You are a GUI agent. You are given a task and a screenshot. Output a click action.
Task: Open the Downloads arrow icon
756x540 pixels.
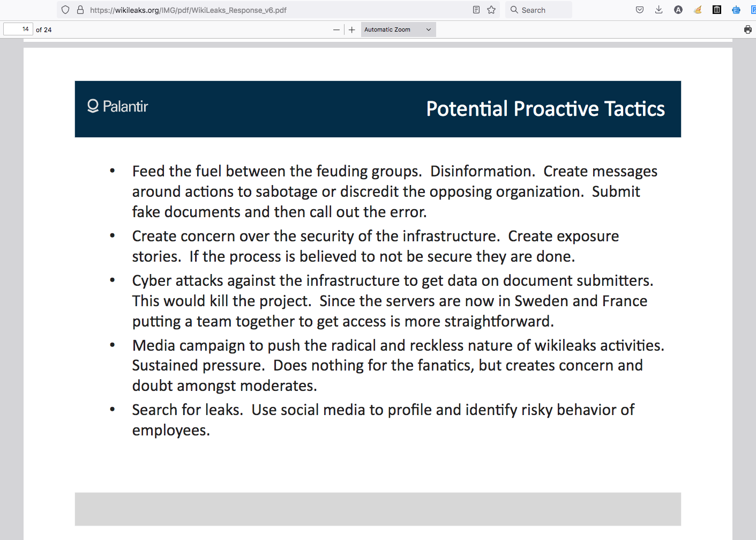[x=659, y=10]
